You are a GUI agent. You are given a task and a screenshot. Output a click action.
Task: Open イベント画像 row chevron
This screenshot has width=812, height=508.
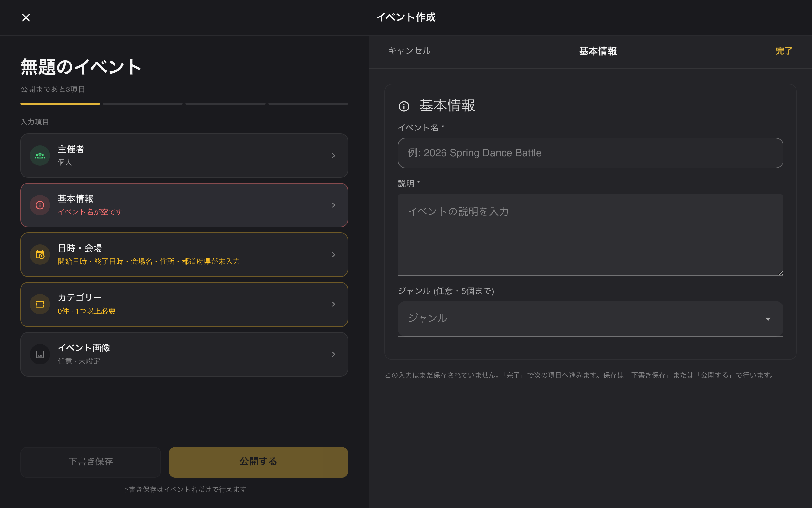[x=334, y=354]
